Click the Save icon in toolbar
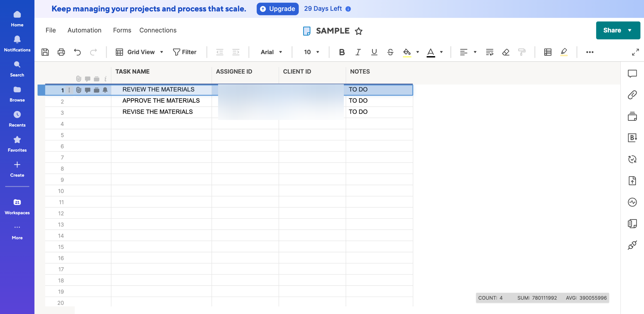 (45, 52)
